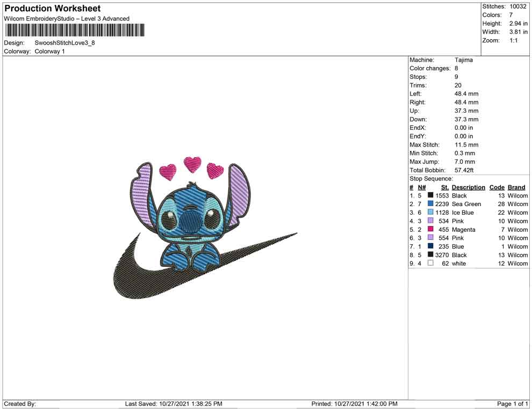532x409 pixels.
Task: Click the max jump value '7.0 mm'
Action: [x=465, y=162]
